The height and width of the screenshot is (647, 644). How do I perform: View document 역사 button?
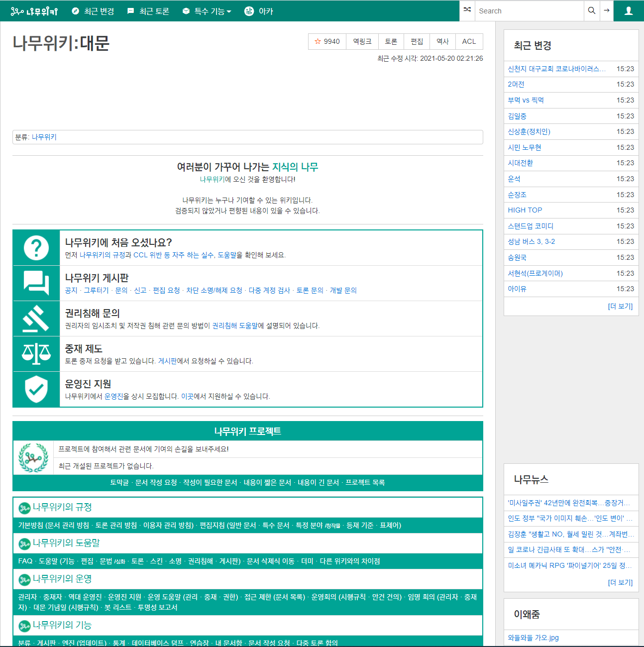443,41
